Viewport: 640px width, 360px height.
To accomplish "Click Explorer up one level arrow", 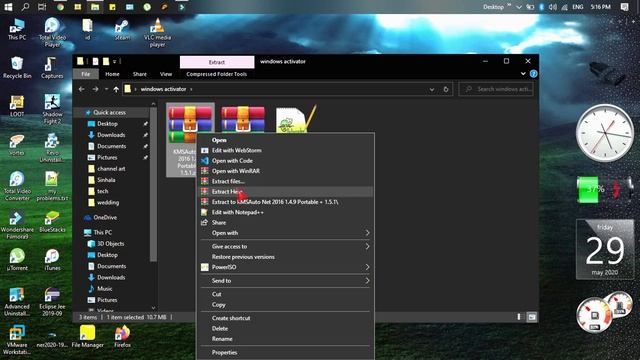I will click(116, 89).
